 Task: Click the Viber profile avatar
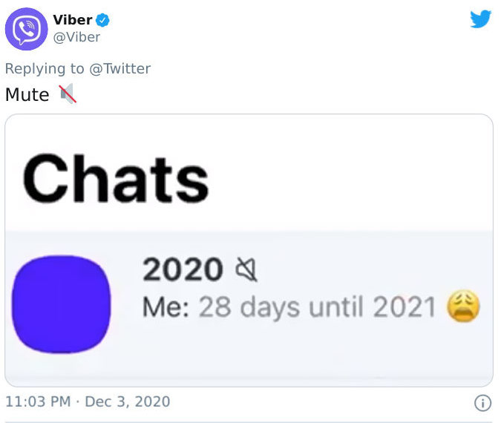pyautogui.click(x=27, y=28)
